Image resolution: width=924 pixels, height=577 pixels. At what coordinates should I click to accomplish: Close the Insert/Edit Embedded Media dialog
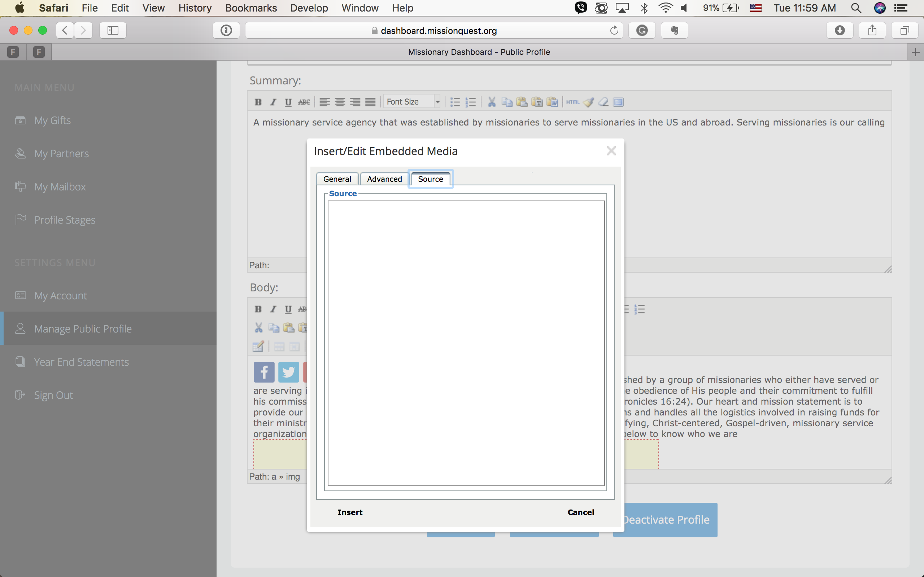coord(611,151)
